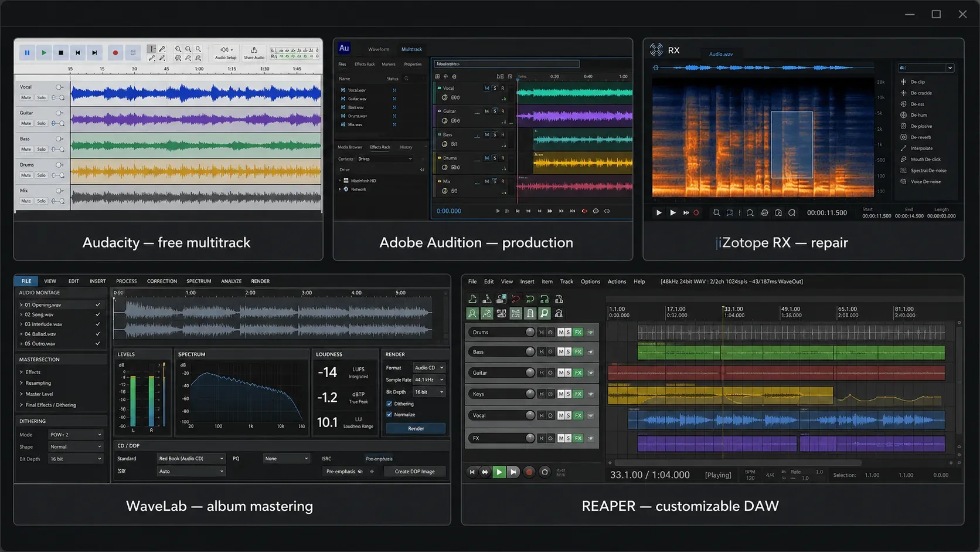Open the WaveLab SPECTRUM menu
Image resolution: width=980 pixels, height=552 pixels.
[x=199, y=281]
